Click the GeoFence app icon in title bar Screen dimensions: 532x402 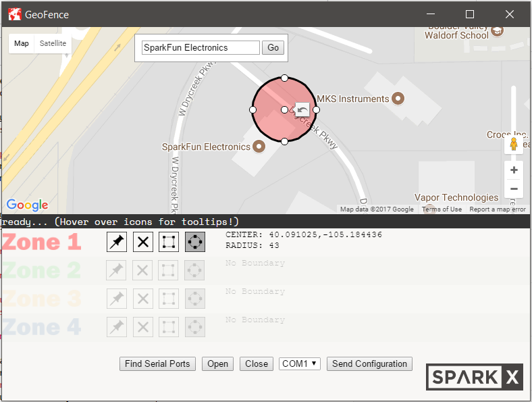click(15, 14)
